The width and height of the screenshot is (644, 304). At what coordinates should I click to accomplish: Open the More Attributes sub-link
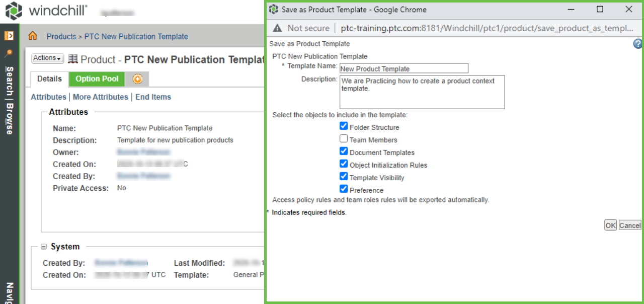(x=101, y=97)
